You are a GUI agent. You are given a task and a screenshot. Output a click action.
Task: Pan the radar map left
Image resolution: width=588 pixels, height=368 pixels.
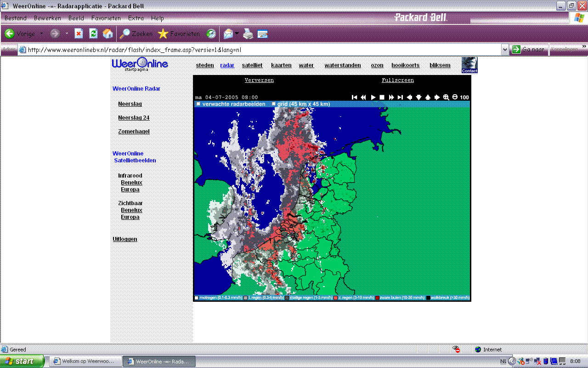point(409,97)
